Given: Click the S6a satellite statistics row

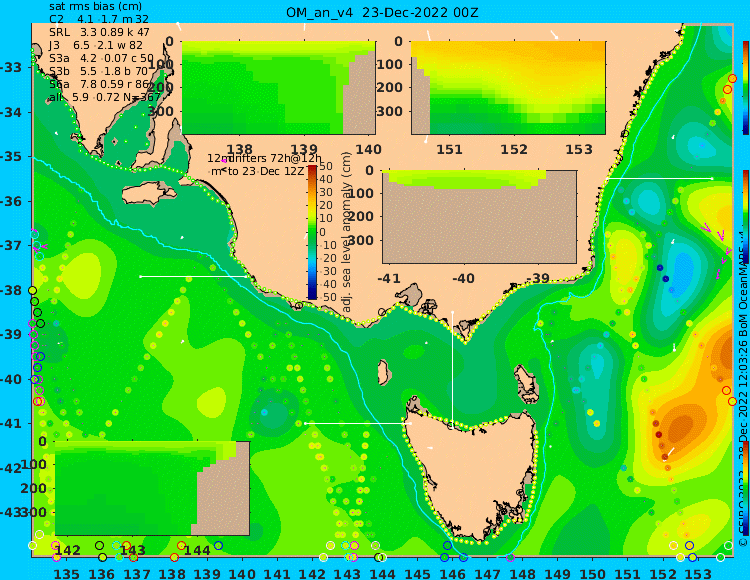Looking at the screenshot, I should coord(99,85).
